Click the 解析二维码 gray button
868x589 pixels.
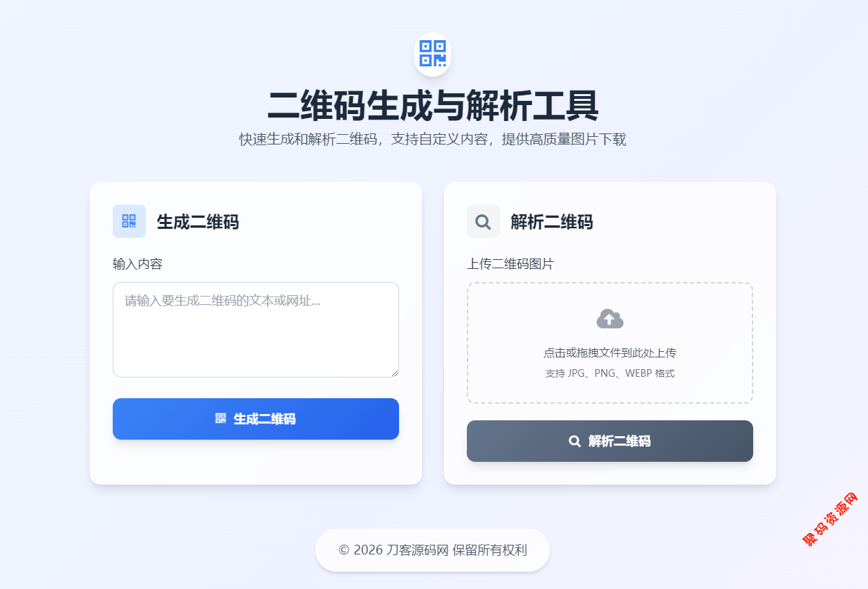610,441
